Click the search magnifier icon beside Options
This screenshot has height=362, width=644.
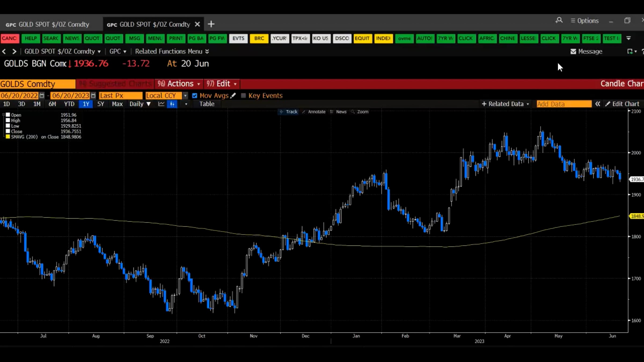coord(559,20)
